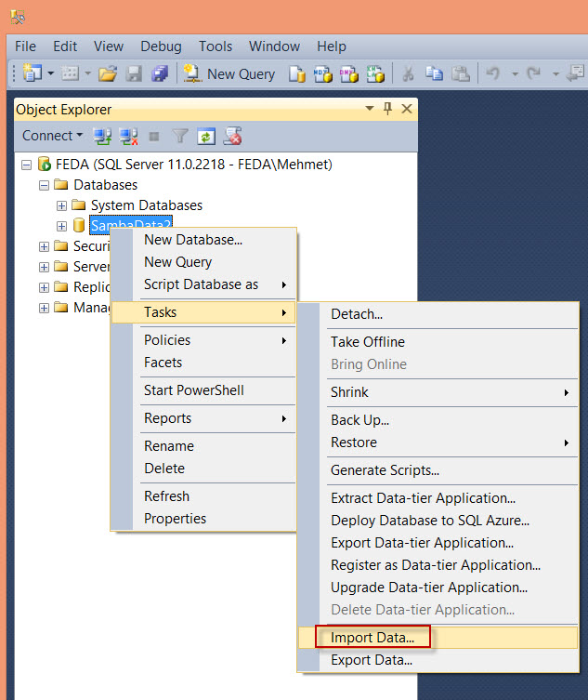Open the Policies submenu

tap(203, 340)
